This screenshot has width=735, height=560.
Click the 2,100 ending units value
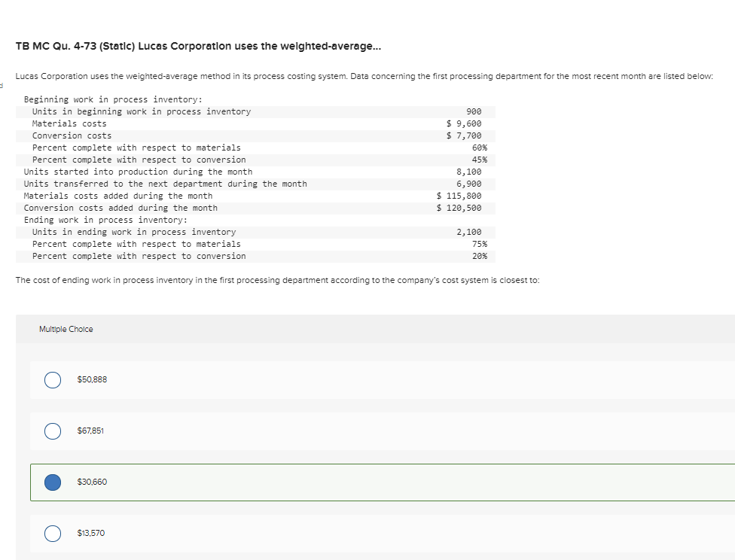point(469,232)
